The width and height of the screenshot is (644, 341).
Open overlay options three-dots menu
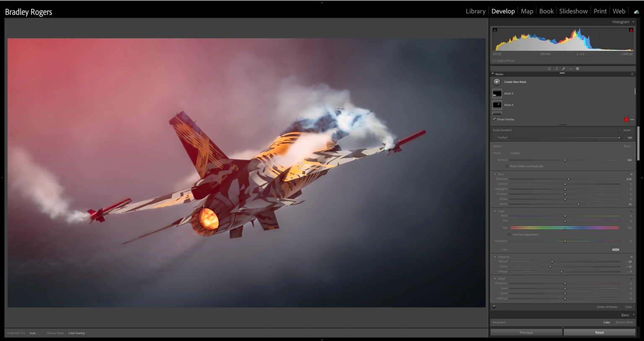(632, 120)
